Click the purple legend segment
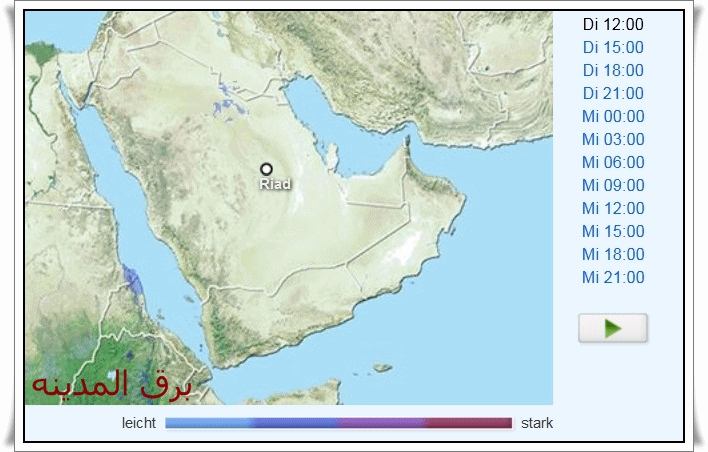The width and height of the screenshot is (708, 452). click(x=382, y=423)
